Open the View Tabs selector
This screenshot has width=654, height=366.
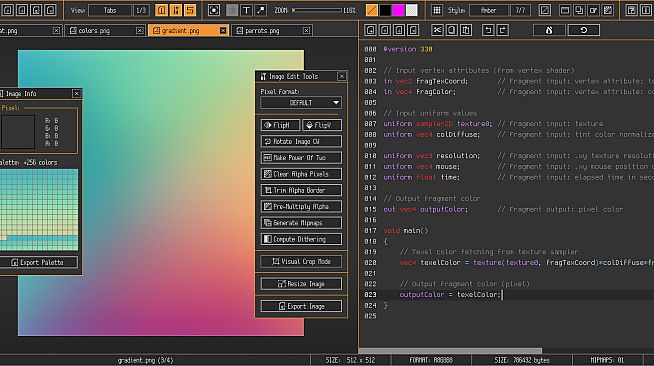click(x=110, y=10)
